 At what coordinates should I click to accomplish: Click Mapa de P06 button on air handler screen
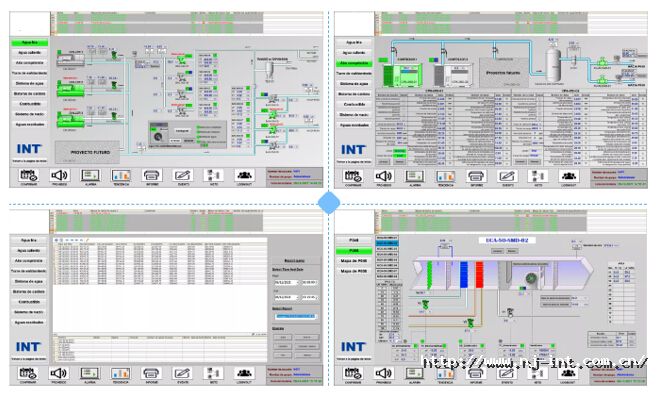[354, 261]
